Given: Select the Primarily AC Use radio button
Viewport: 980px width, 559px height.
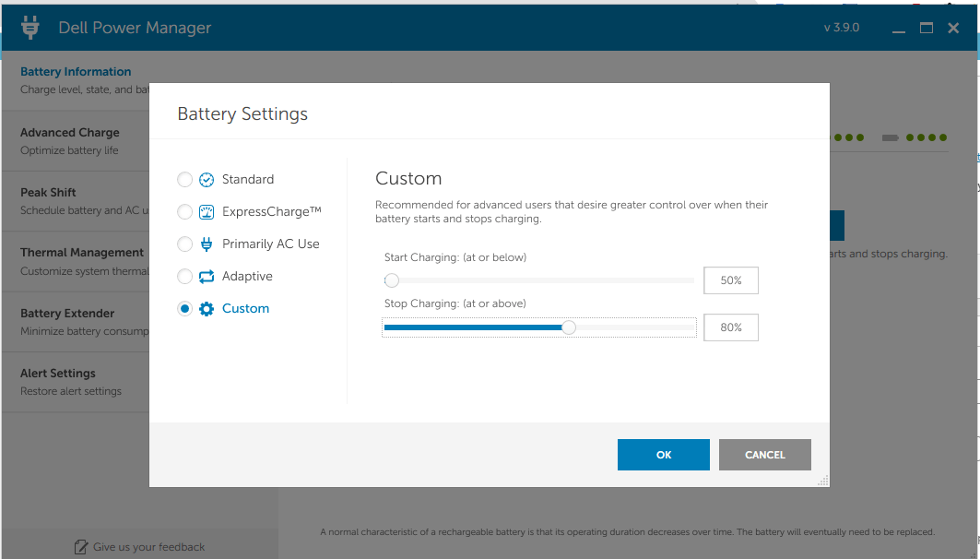Looking at the screenshot, I should click(184, 244).
